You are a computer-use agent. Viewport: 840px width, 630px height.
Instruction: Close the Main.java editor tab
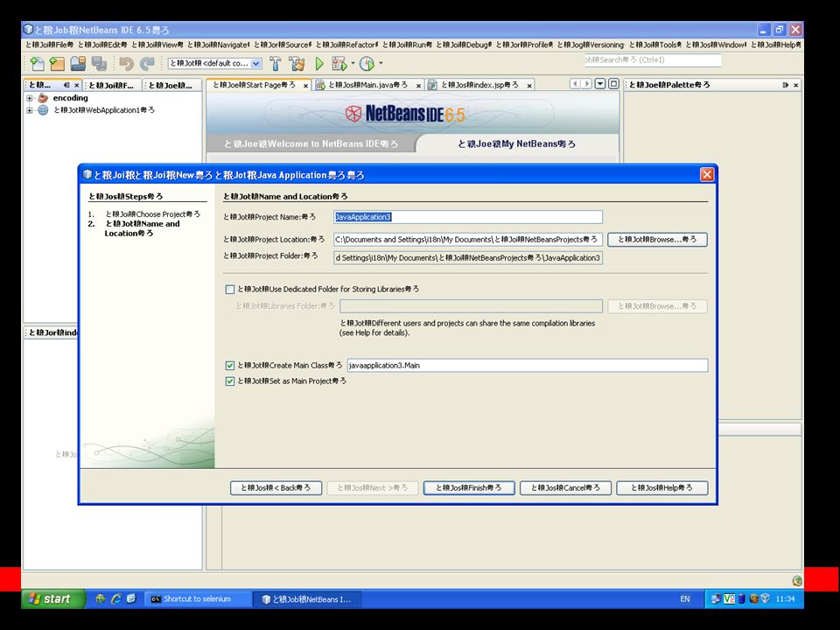(x=418, y=86)
